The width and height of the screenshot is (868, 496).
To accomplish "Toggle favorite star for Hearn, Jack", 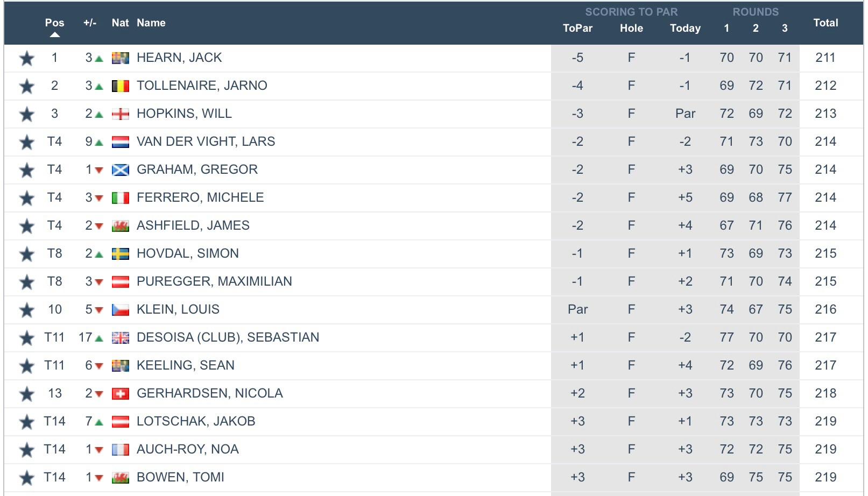I will point(26,58).
